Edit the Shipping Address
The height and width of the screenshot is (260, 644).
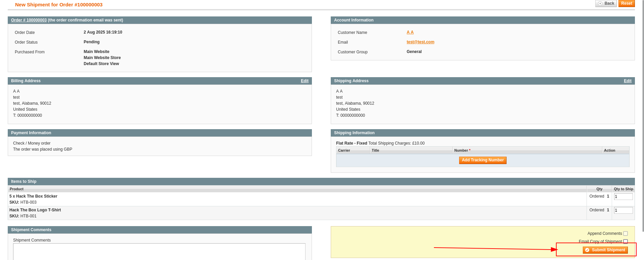(628, 81)
